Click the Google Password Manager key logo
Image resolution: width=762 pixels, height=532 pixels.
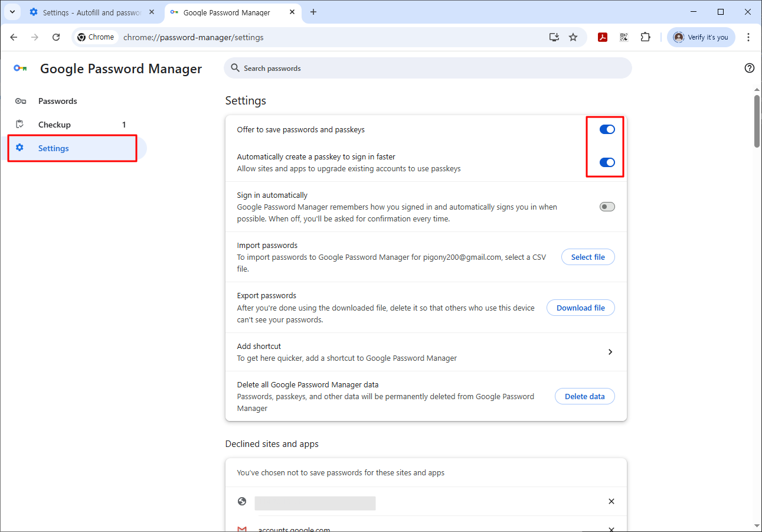coord(20,68)
